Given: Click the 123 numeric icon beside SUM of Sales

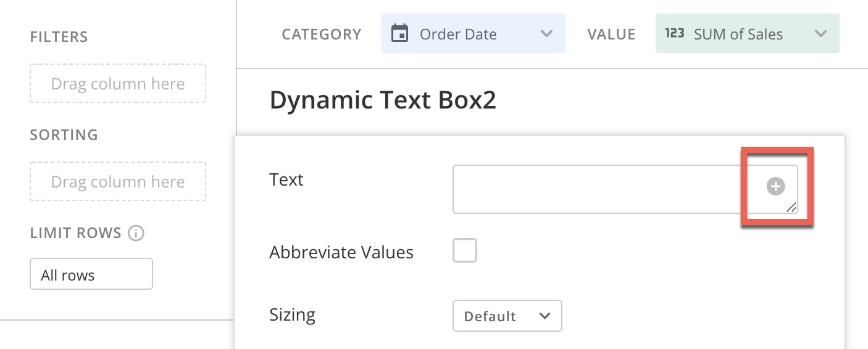Looking at the screenshot, I should [x=674, y=33].
